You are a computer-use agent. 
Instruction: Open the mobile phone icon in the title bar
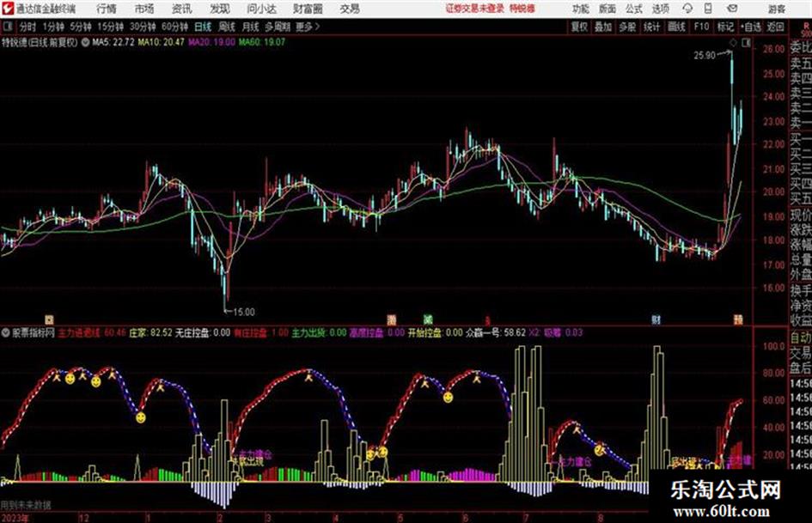708,9
